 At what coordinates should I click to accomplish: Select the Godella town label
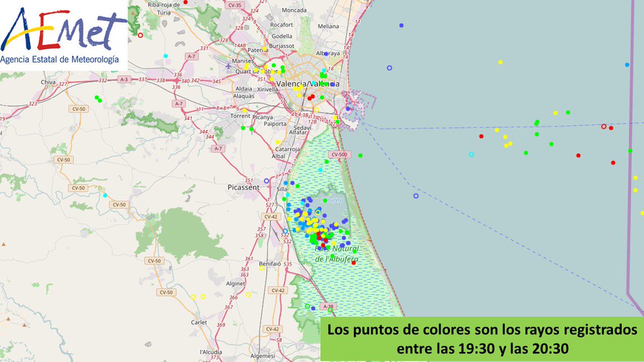[283, 36]
